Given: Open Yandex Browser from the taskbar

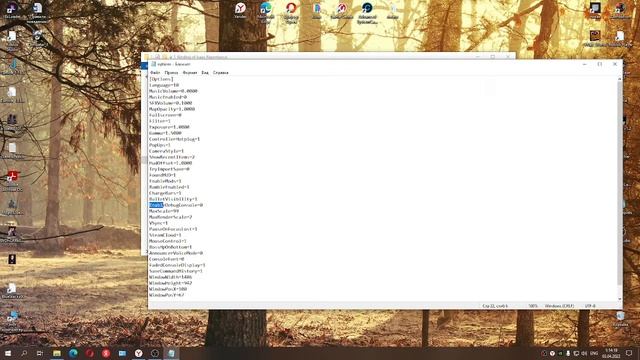Looking at the screenshot, I should tap(138, 353).
